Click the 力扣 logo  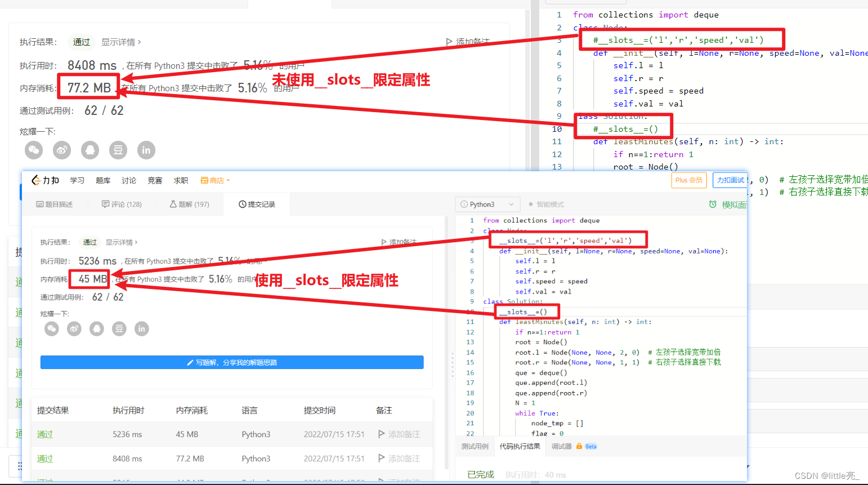point(45,180)
